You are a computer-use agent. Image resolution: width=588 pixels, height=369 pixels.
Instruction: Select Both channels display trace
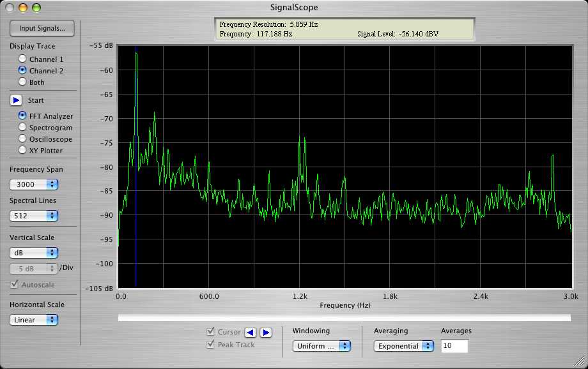(22, 82)
